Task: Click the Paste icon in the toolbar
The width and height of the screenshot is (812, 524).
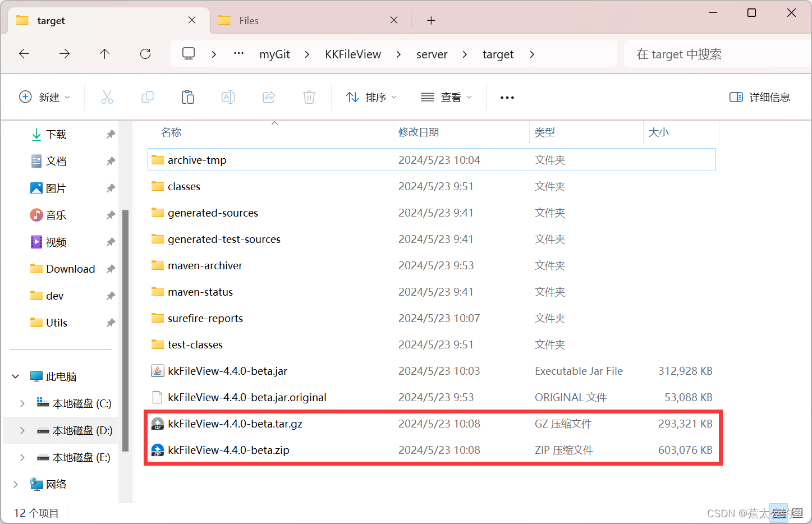Action: (188, 96)
